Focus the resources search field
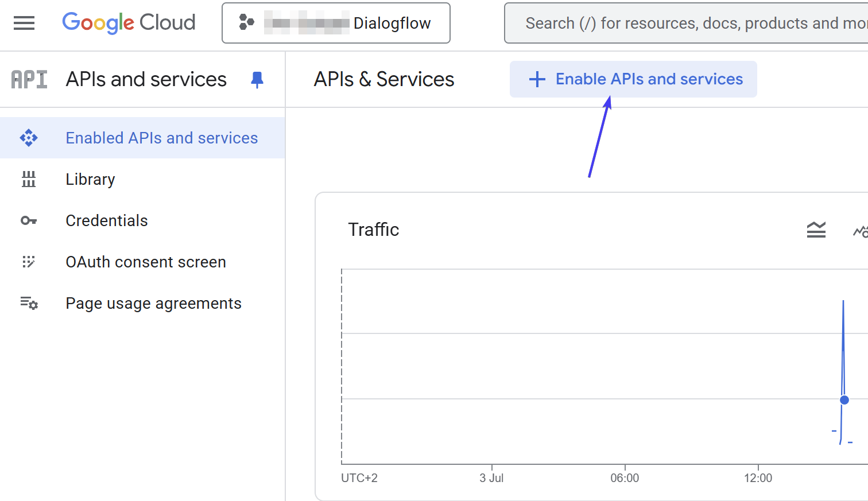The width and height of the screenshot is (868, 501). point(689,23)
